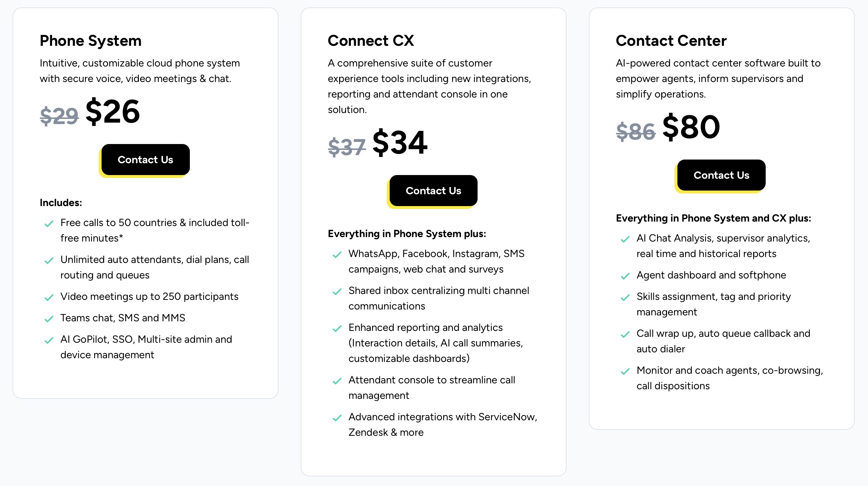
Task: Click checkmark next to WhatsApp, Facebook, Instagram
Action: click(337, 254)
